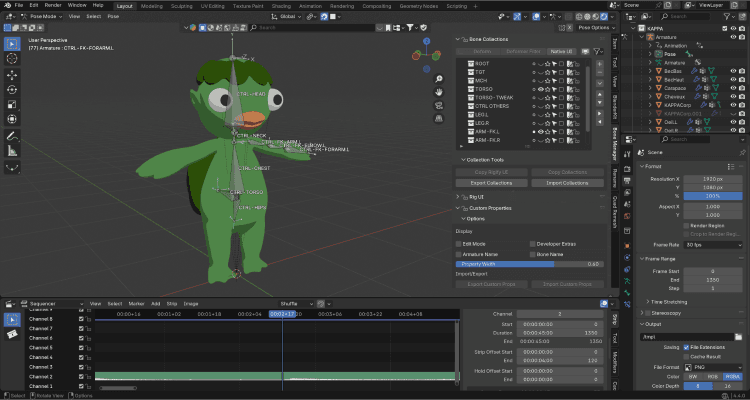Viewport: 750px width, 400px height.
Task: Enable the Armature Name checkbox
Action: 459,254
